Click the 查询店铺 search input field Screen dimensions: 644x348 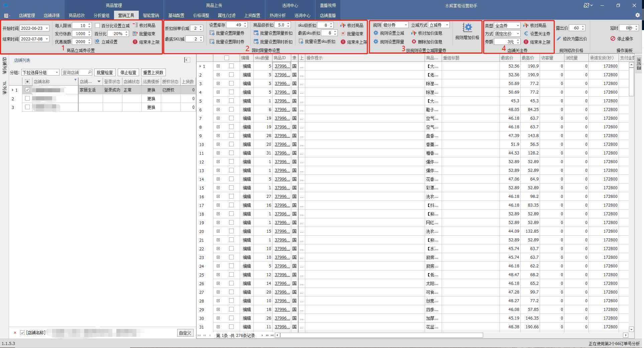click(75, 73)
